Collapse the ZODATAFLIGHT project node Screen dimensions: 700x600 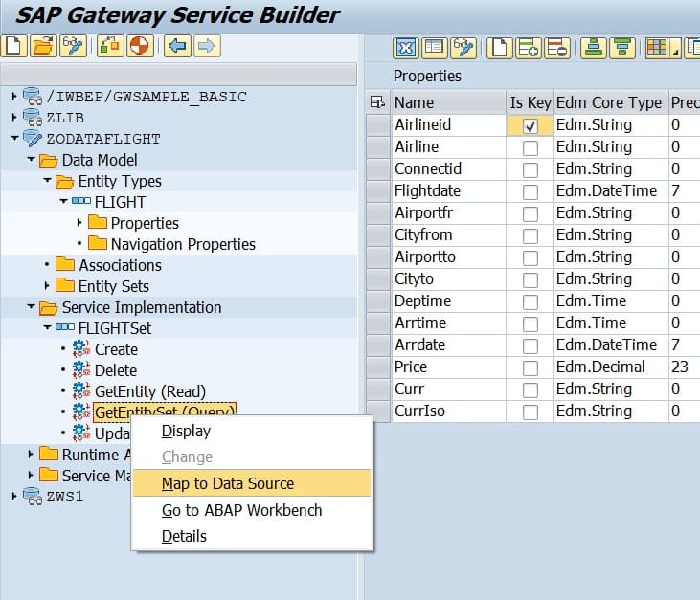[x=14, y=139]
